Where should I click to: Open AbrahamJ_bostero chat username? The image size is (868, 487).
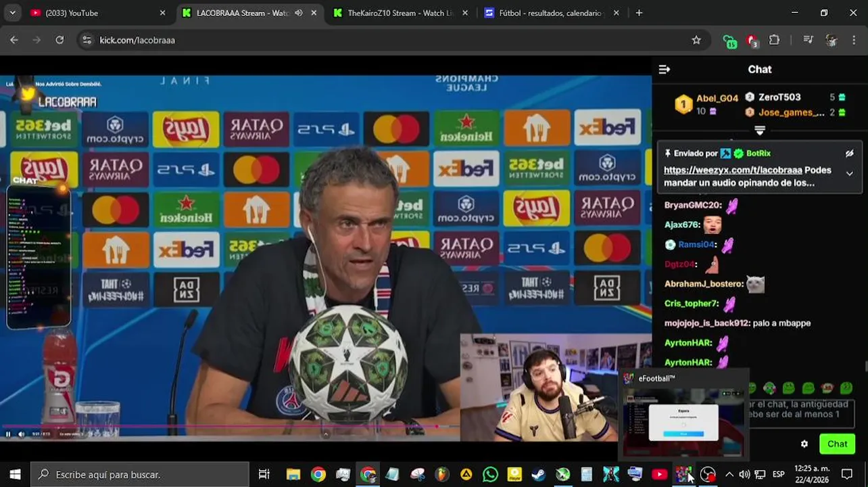(704, 284)
